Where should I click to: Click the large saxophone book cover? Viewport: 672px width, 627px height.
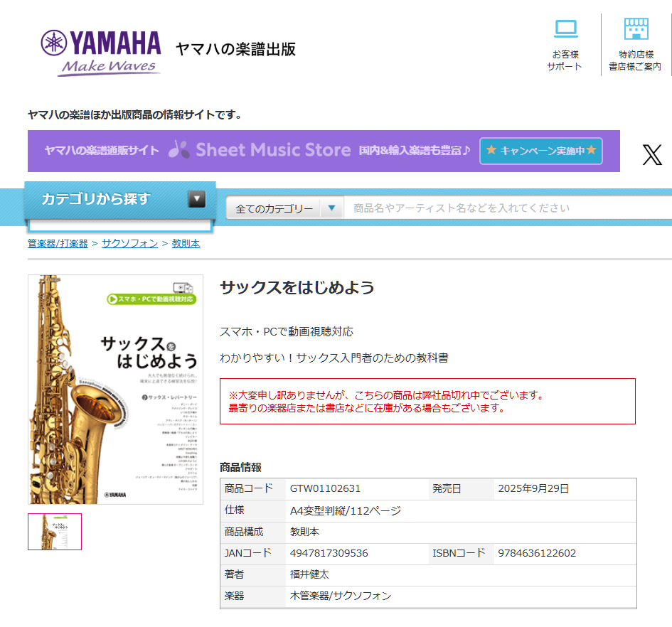[115, 390]
